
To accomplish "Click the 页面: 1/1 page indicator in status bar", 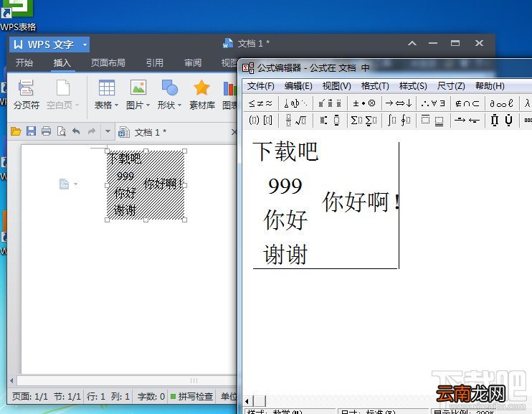I will point(30,396).
